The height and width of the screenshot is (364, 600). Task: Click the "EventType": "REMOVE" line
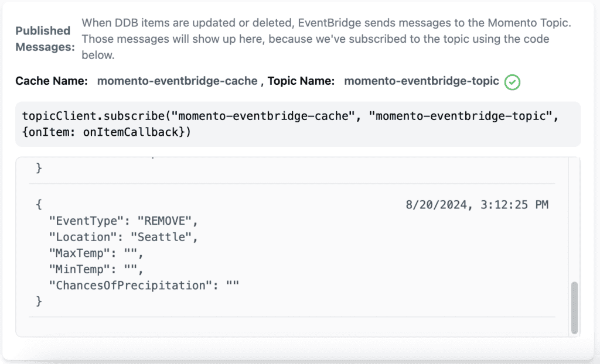123,221
